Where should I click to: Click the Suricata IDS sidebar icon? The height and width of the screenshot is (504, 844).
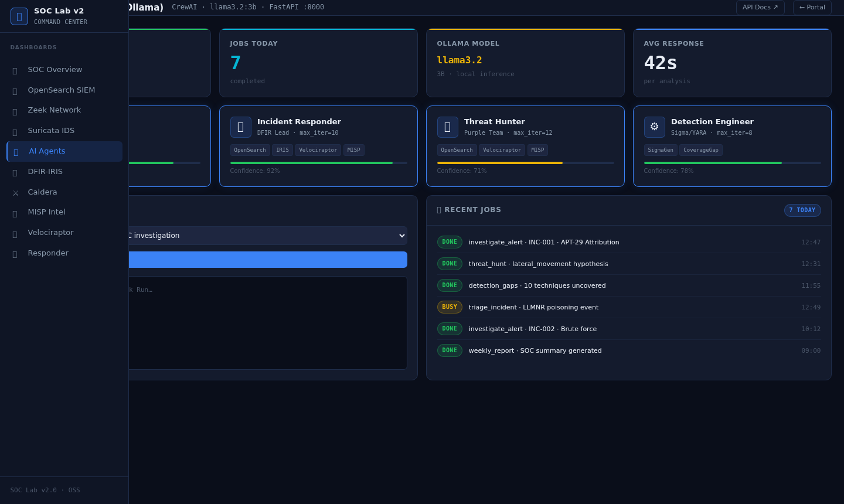point(15,130)
